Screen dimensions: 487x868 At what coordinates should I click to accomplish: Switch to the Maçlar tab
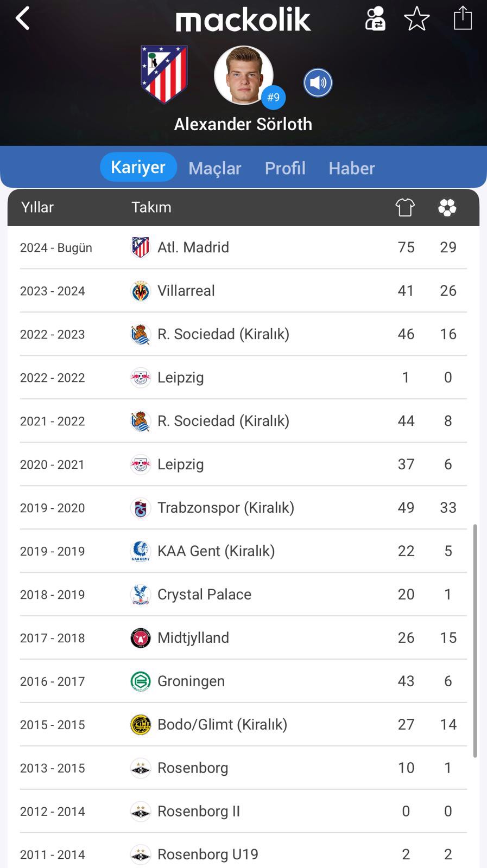(x=214, y=168)
